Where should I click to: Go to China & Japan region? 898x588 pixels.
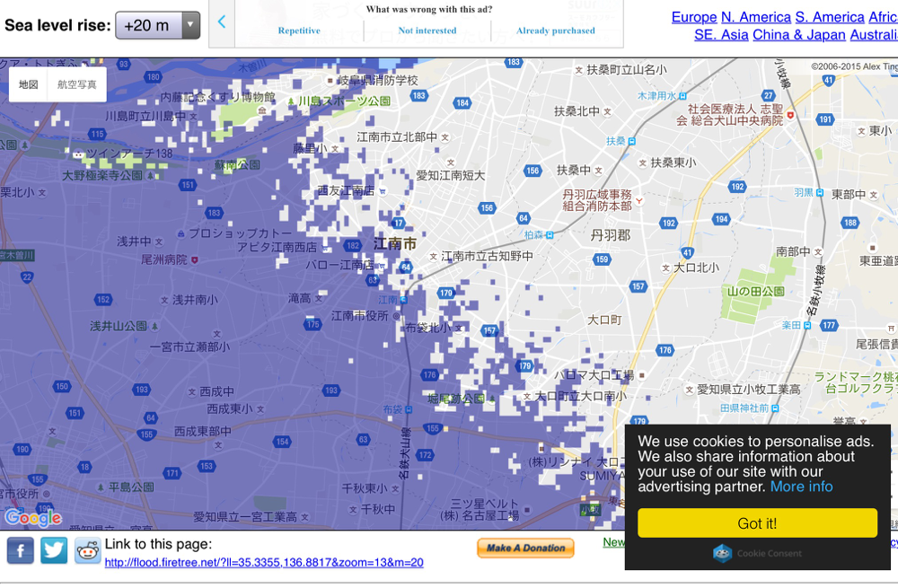pos(798,34)
